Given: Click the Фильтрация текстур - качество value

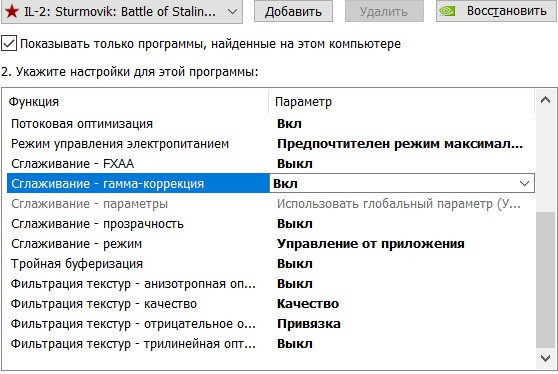Looking at the screenshot, I should coord(308,304).
